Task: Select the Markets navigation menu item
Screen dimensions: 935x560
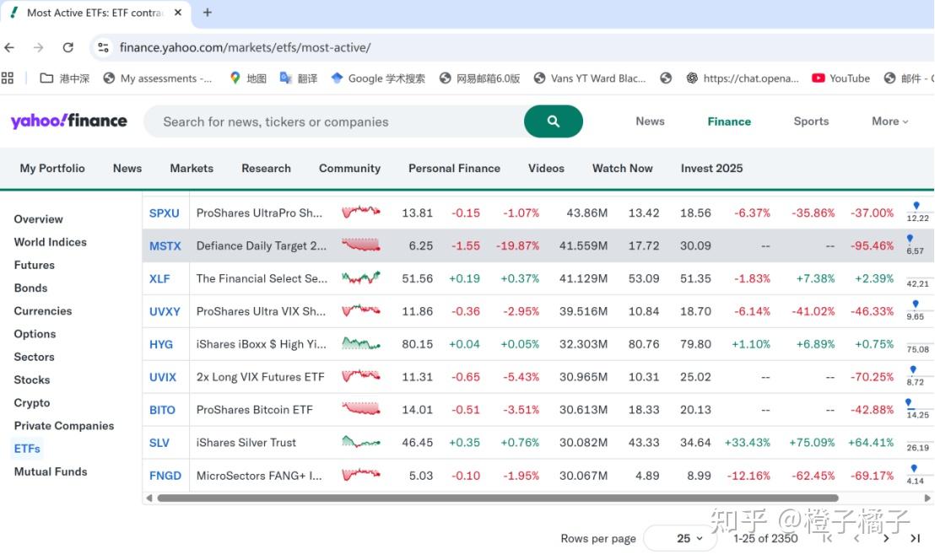Action: pos(191,168)
